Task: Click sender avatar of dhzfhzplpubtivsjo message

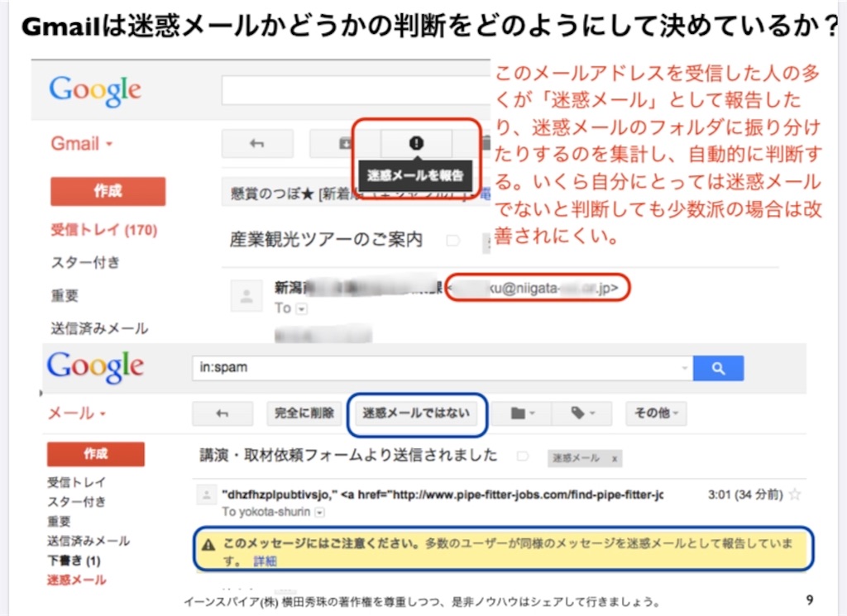Action: click(x=206, y=494)
